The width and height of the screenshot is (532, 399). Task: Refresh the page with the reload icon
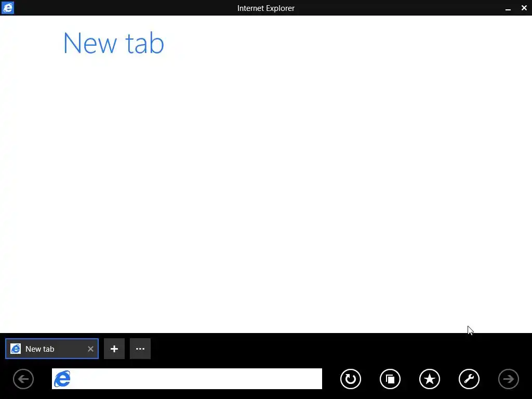351,379
